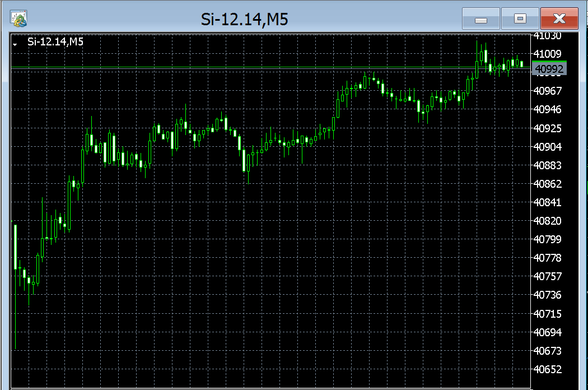588x390 pixels.
Task: Open the small triangle menu beside Si-12.14,M5
Action: coord(16,43)
